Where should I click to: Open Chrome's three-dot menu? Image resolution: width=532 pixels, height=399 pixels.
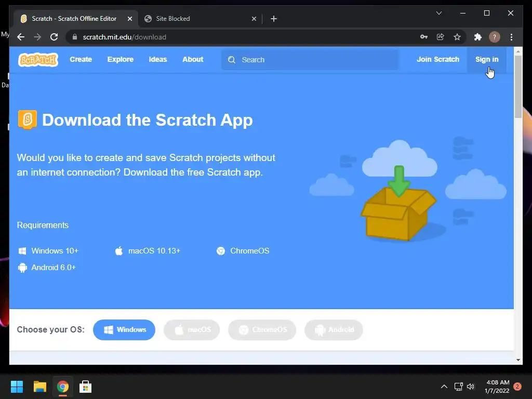click(511, 37)
